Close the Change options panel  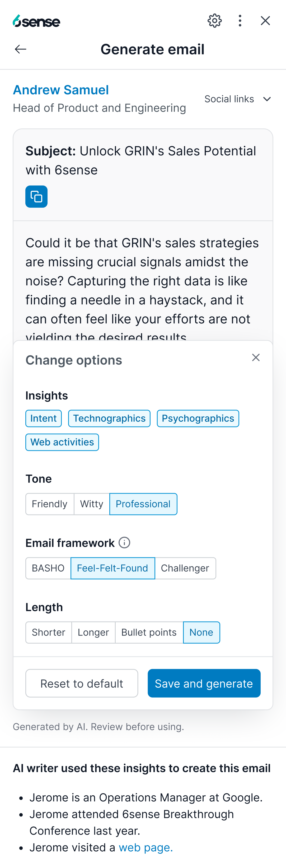click(256, 357)
